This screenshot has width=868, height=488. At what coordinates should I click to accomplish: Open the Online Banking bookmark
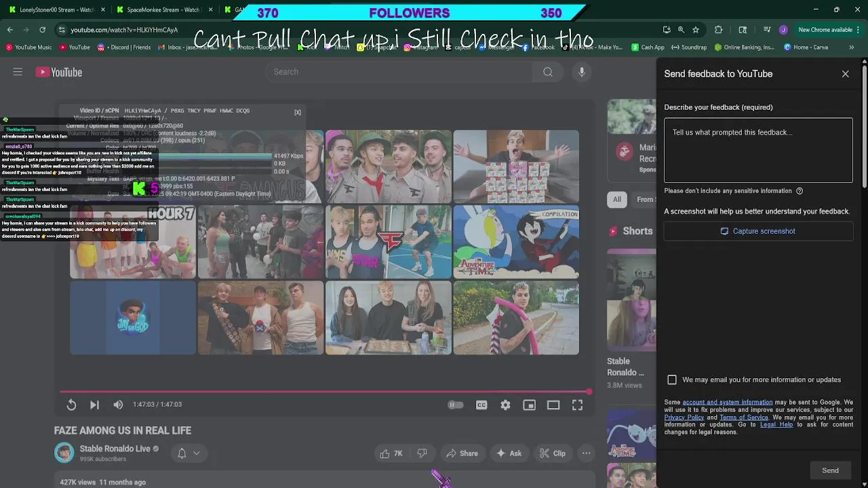[744, 47]
